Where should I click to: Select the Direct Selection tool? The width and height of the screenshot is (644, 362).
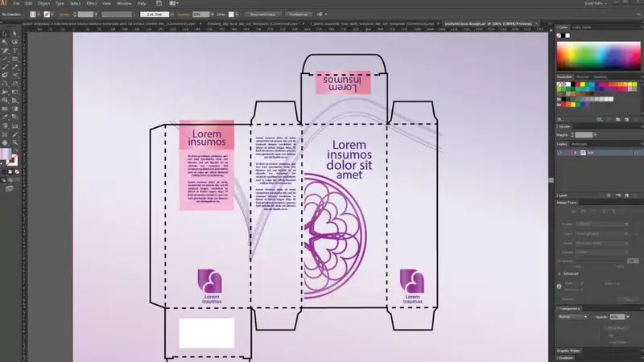[x=14, y=34]
